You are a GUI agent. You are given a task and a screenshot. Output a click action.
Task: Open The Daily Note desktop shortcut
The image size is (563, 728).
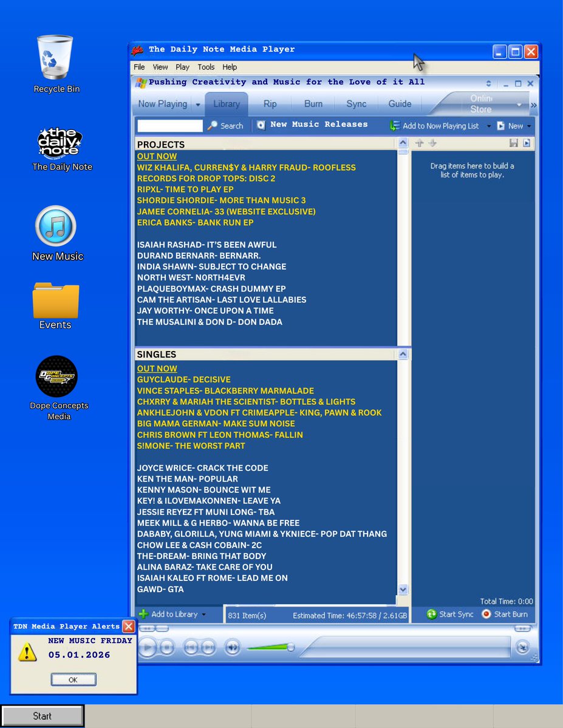pos(60,143)
